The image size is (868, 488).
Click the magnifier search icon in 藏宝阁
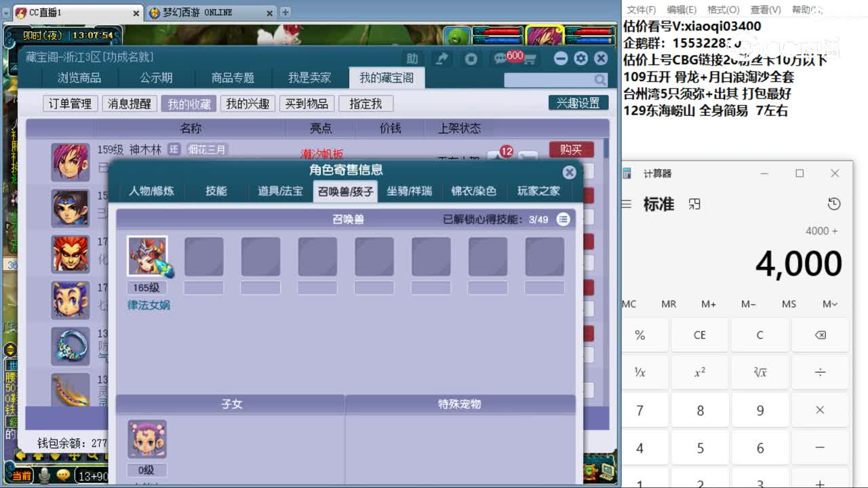pos(599,80)
